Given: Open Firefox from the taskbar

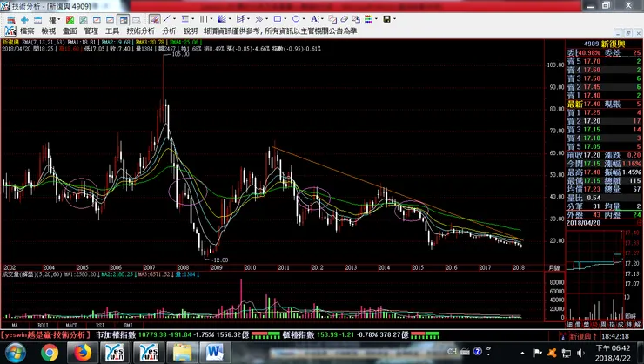Looking at the screenshot, I should pyautogui.click(x=82, y=353).
